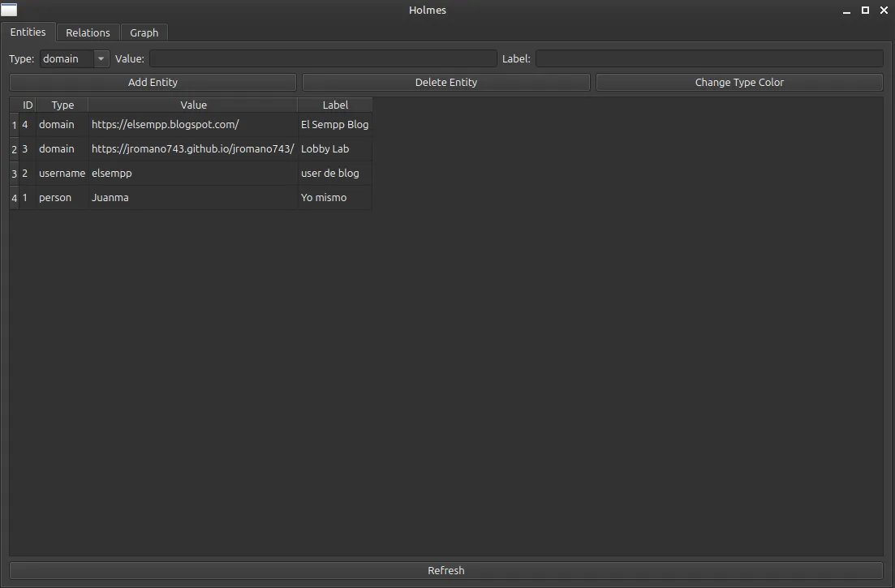The image size is (895, 588).
Task: Sort table by Type column header
Action: point(62,105)
